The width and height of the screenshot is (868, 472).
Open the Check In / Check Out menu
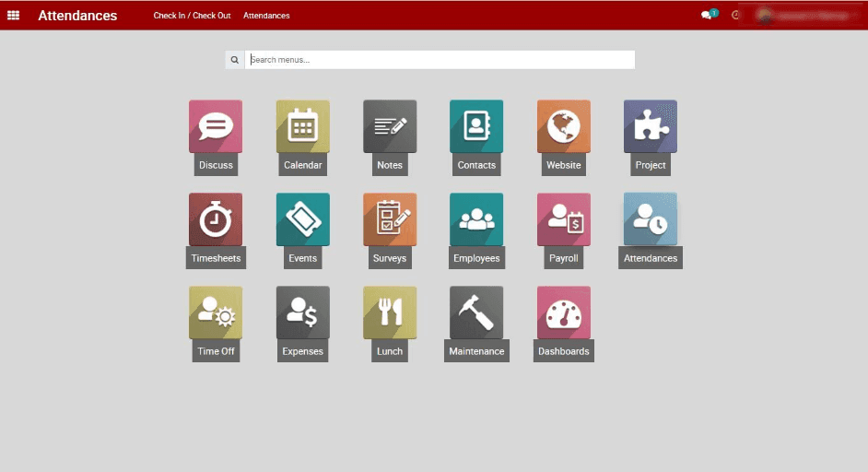coord(192,16)
